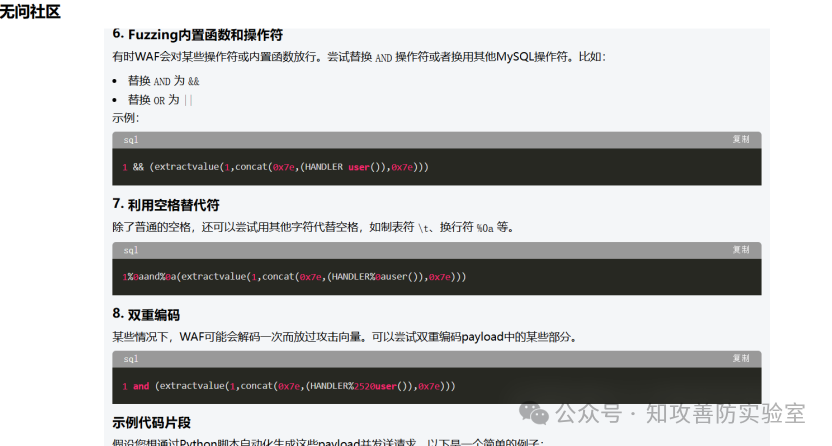Click the '示例:' label text
832x446 pixels.
pos(125,118)
